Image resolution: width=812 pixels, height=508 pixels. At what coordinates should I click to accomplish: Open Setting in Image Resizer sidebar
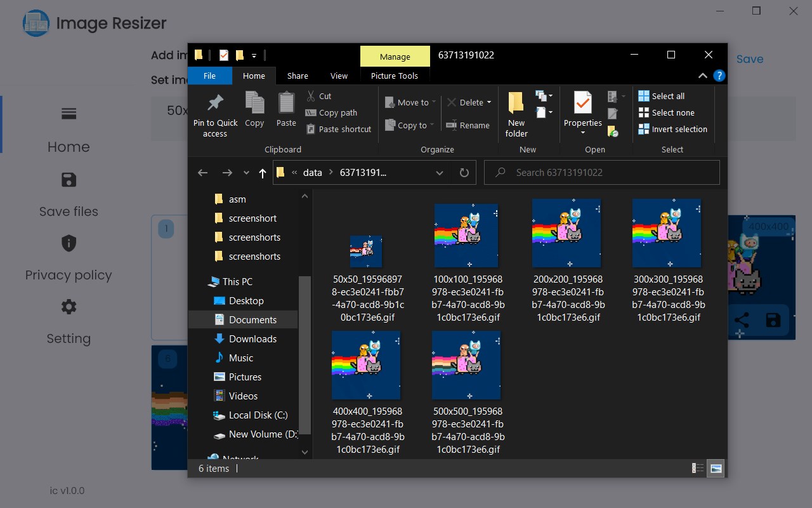coord(69,321)
